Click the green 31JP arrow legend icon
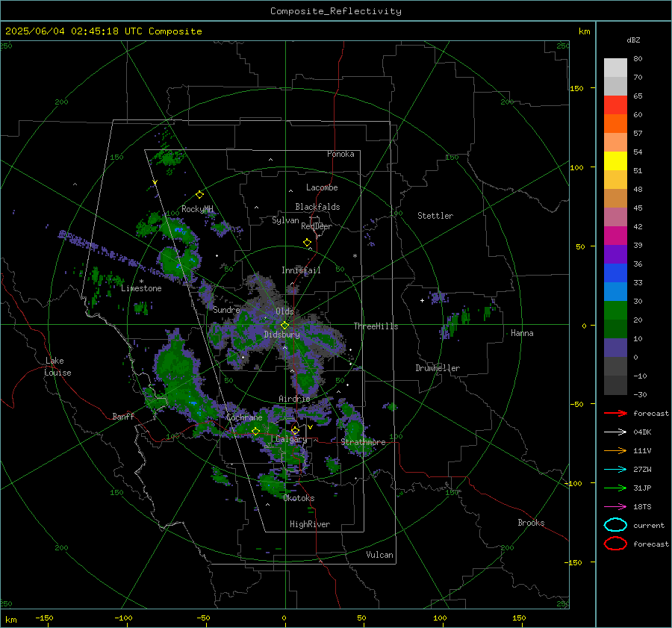672x628 pixels. click(x=615, y=488)
